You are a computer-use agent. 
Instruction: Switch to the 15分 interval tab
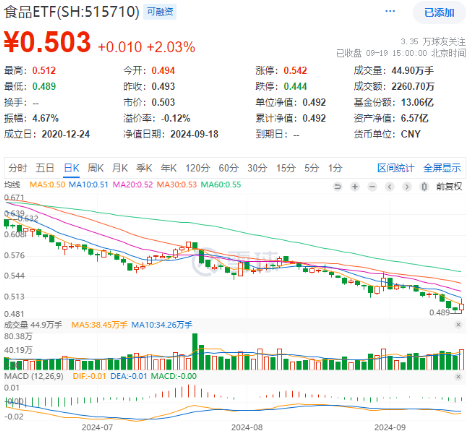tap(286, 168)
